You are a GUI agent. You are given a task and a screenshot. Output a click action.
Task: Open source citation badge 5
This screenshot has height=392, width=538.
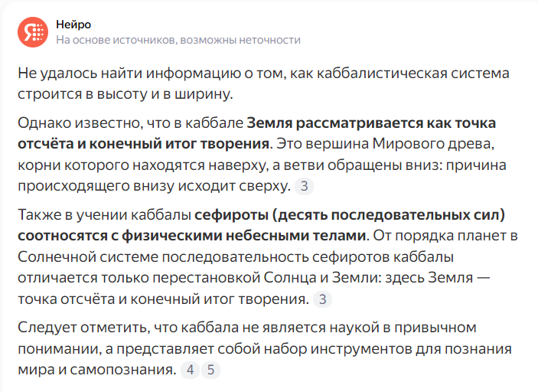(210, 370)
